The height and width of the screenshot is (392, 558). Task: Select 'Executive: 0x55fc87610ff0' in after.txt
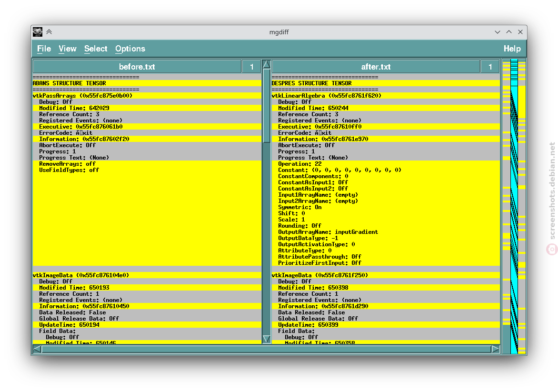386,127
